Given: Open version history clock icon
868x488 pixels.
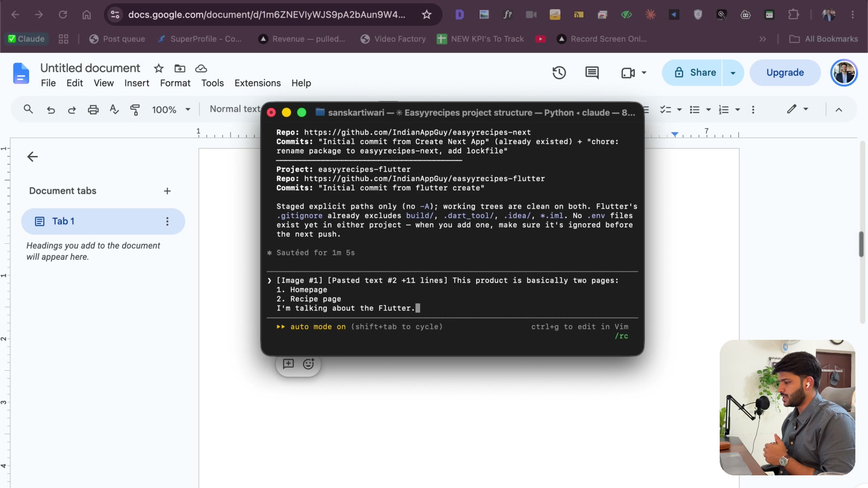Looking at the screenshot, I should click(x=559, y=73).
